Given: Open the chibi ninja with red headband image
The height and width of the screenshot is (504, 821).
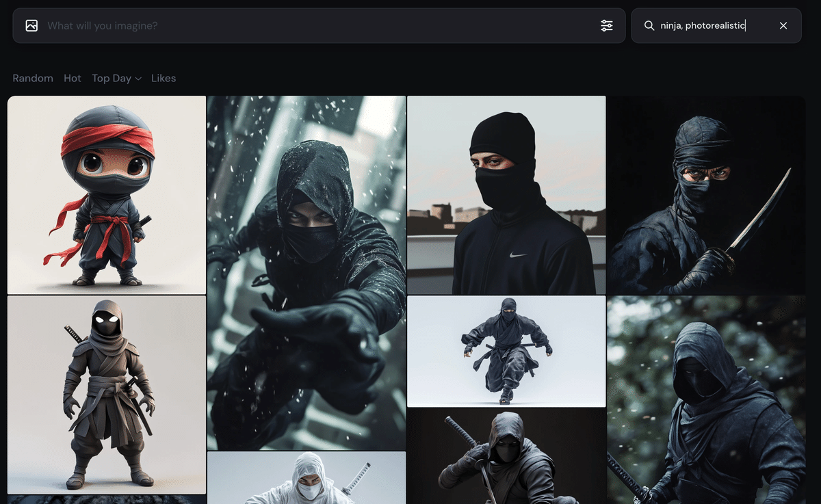Looking at the screenshot, I should tap(107, 195).
